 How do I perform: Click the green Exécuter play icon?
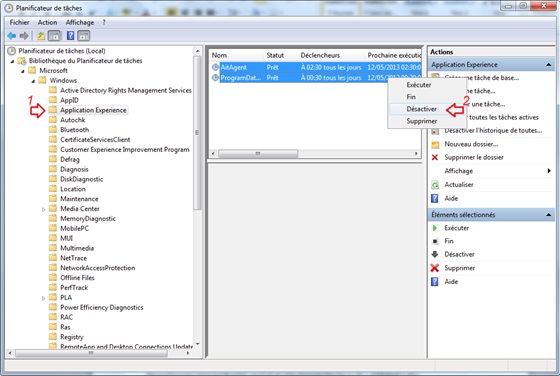pos(435,228)
